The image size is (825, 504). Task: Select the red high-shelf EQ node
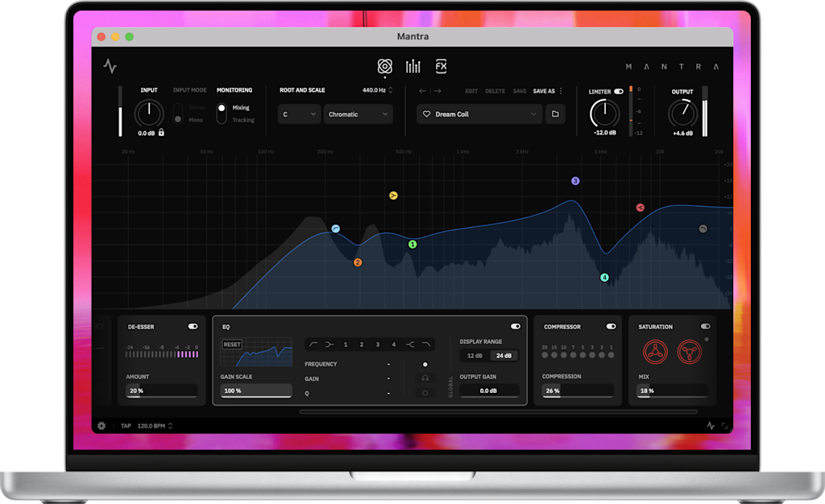640,208
